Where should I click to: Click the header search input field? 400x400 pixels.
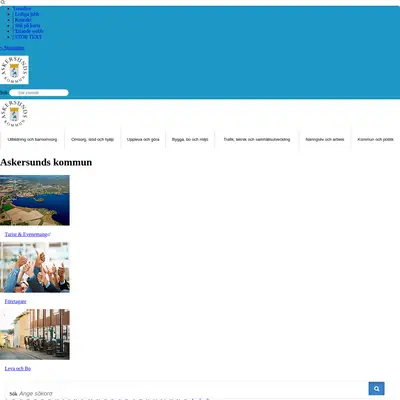pos(39,93)
